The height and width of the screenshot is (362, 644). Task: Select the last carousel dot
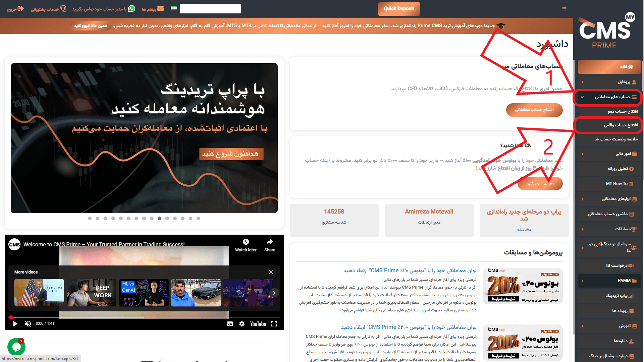point(198,219)
